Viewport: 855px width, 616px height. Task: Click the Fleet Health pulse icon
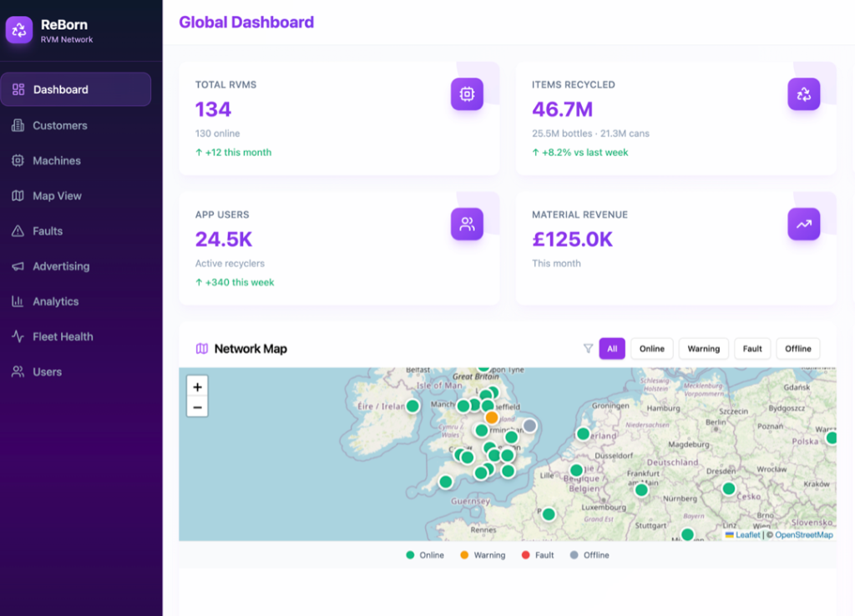18,336
